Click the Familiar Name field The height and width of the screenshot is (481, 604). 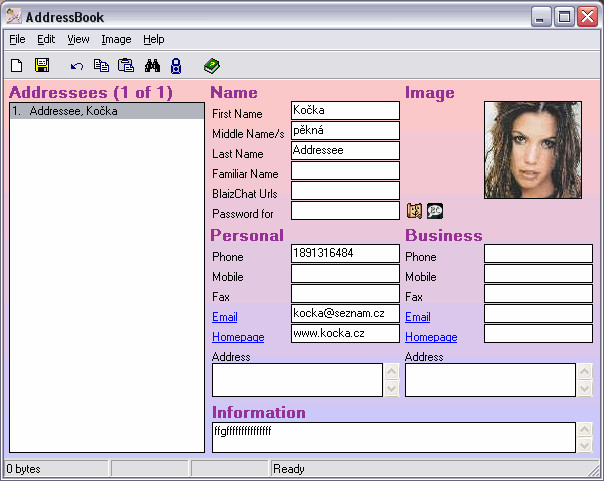pyautogui.click(x=345, y=171)
